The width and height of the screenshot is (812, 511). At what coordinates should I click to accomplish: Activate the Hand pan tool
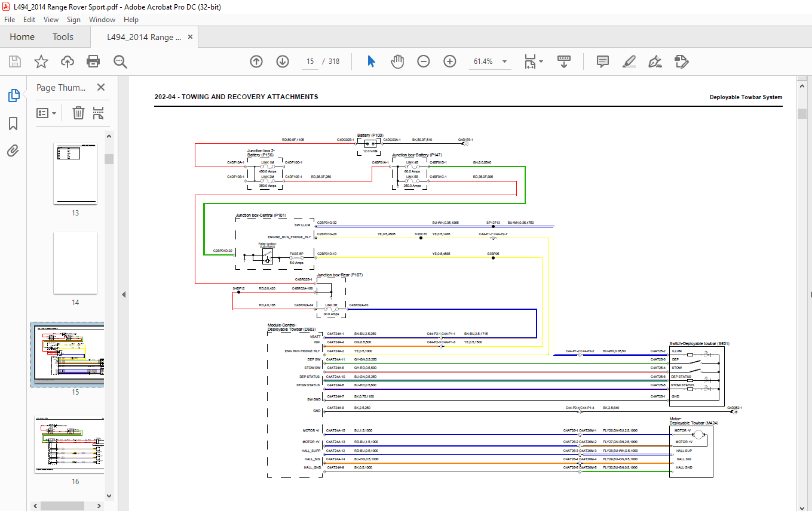(397, 61)
